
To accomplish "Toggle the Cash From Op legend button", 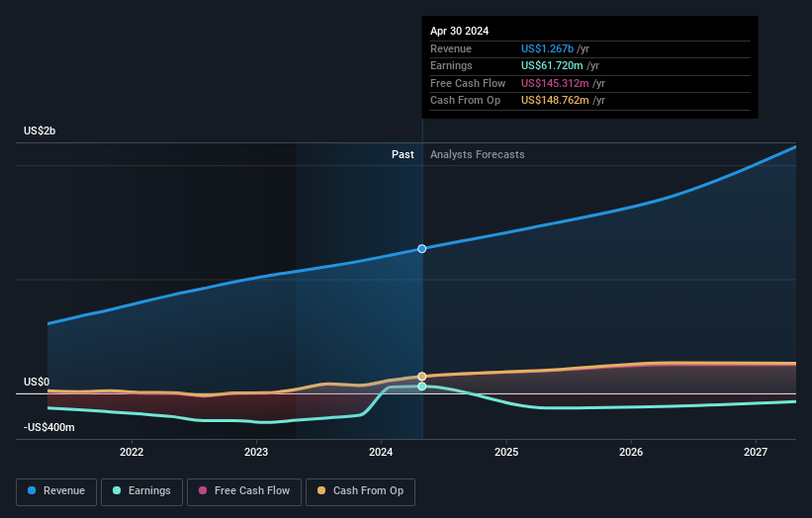I will point(360,491).
